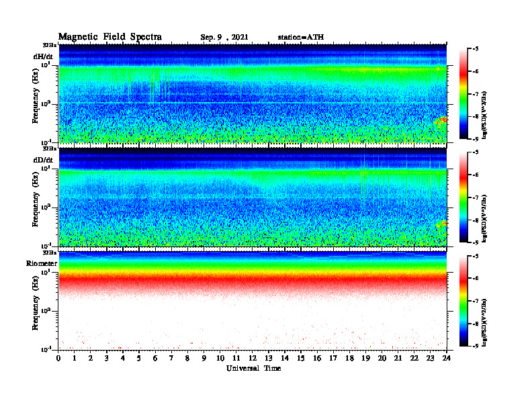
Task: Click hour tick label "8" on time axis
Action: tap(187, 358)
